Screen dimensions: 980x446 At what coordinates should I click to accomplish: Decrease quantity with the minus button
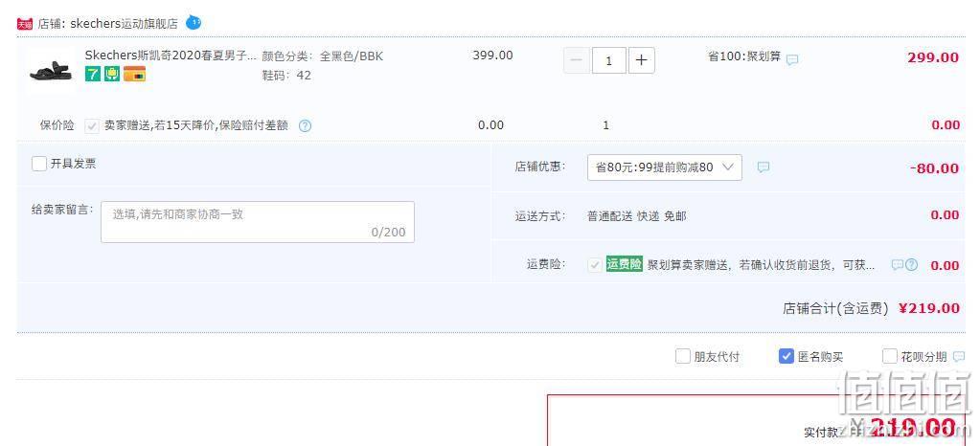577,60
